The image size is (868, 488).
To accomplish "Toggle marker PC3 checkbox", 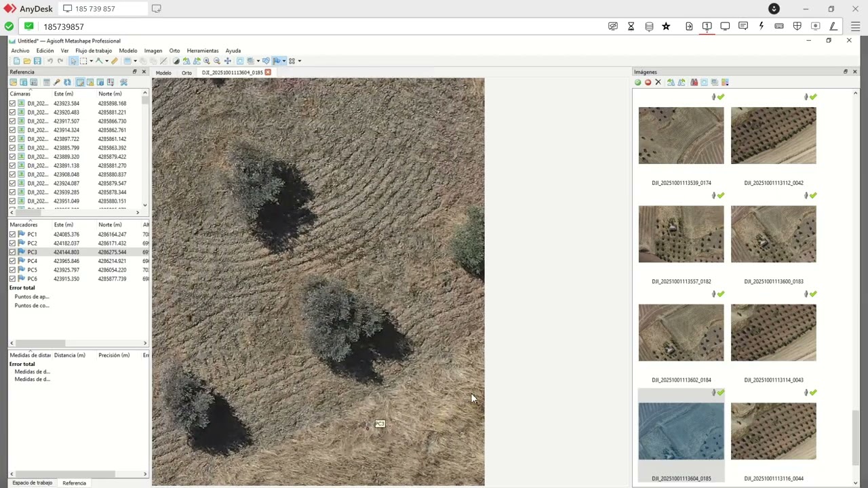I will [x=12, y=252].
